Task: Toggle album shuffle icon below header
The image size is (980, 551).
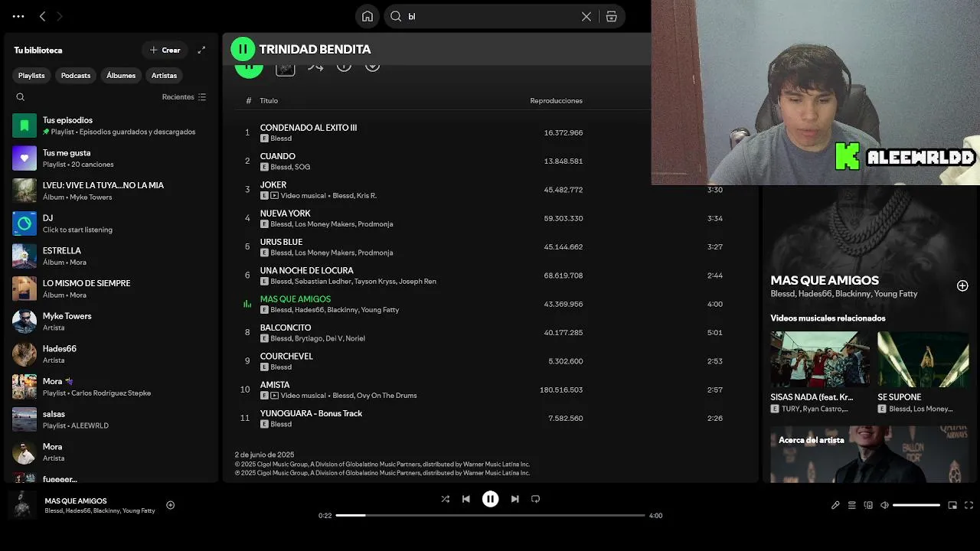Action: point(315,68)
